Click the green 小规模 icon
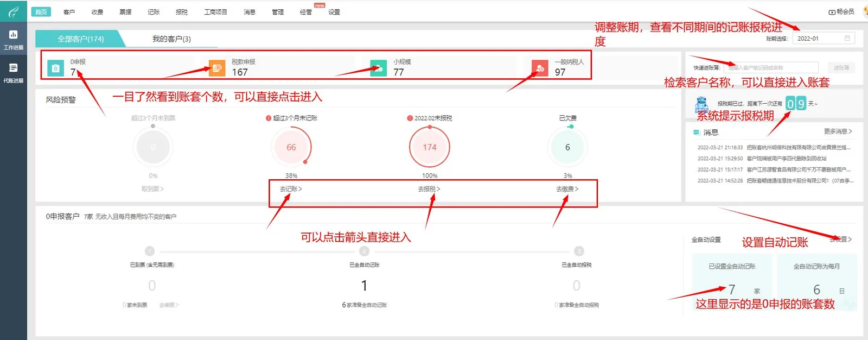 (378, 68)
